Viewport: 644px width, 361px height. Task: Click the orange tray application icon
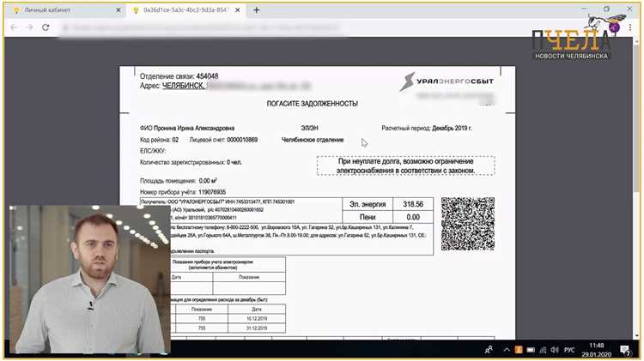tap(519, 350)
